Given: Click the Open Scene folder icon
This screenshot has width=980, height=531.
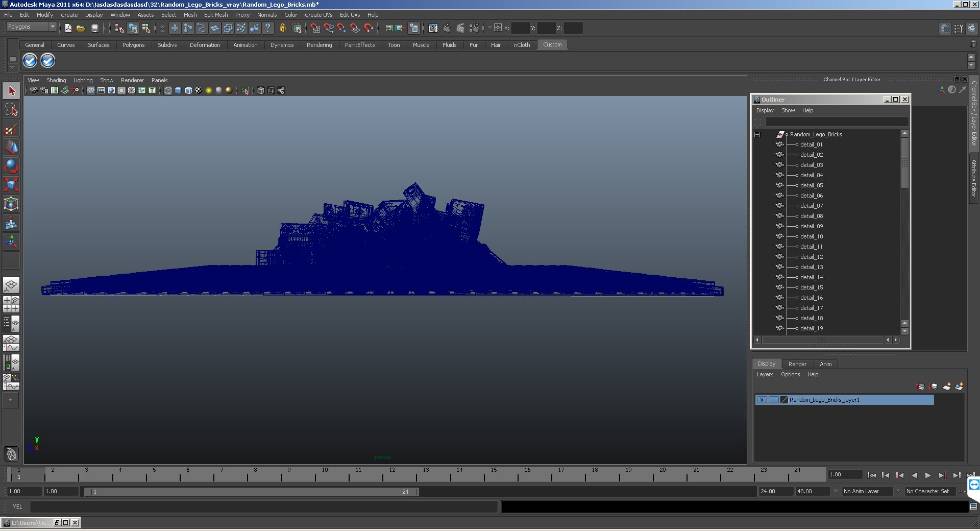Looking at the screenshot, I should click(81, 28).
